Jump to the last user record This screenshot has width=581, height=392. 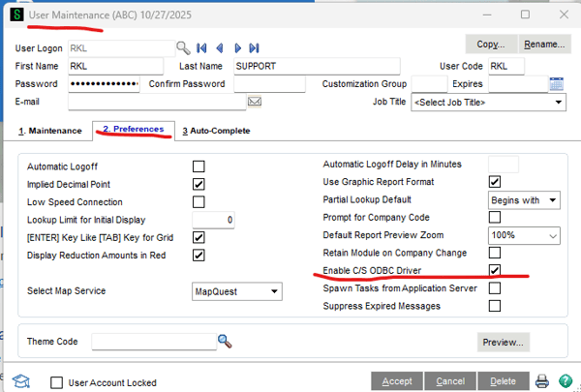coord(254,46)
